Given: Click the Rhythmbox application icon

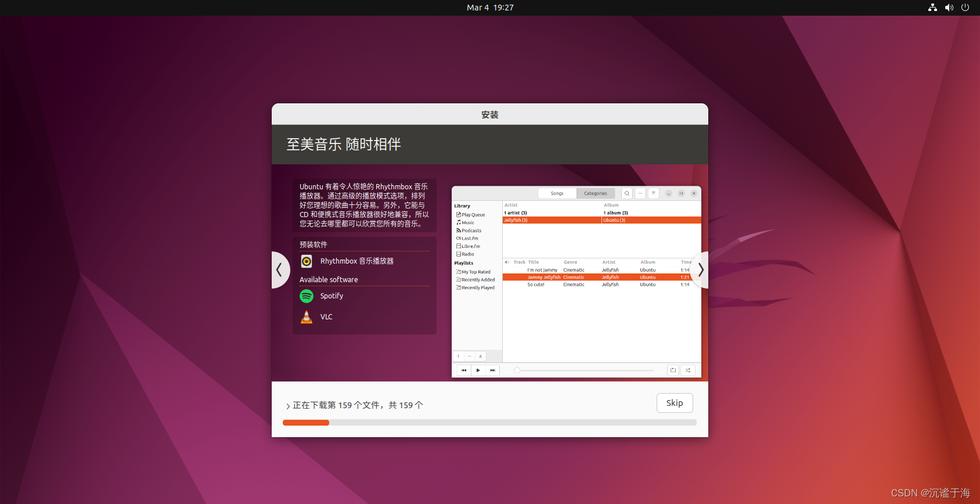Looking at the screenshot, I should (307, 261).
